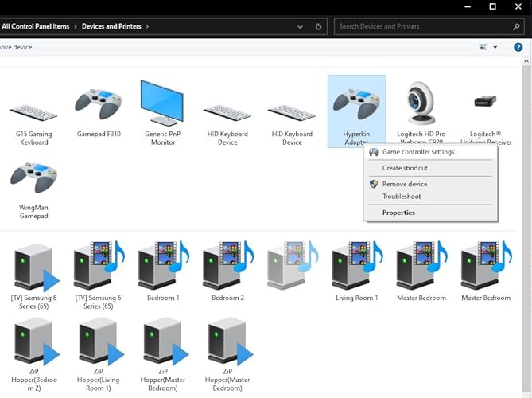Choose Game controller settings from menu
Image resolution: width=532 pixels, height=398 pixels.
click(x=430, y=152)
